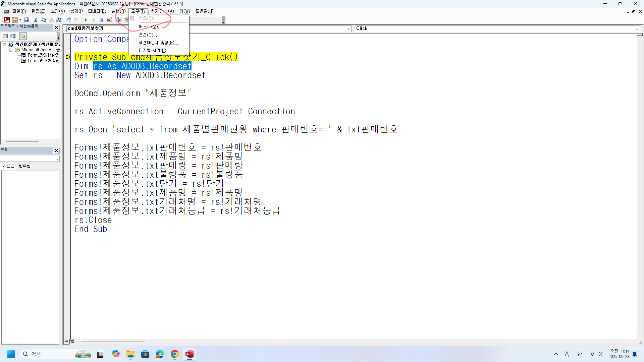Toggle Folders view in project panel
The width and height of the screenshot is (644, 362).
(x=22, y=36)
